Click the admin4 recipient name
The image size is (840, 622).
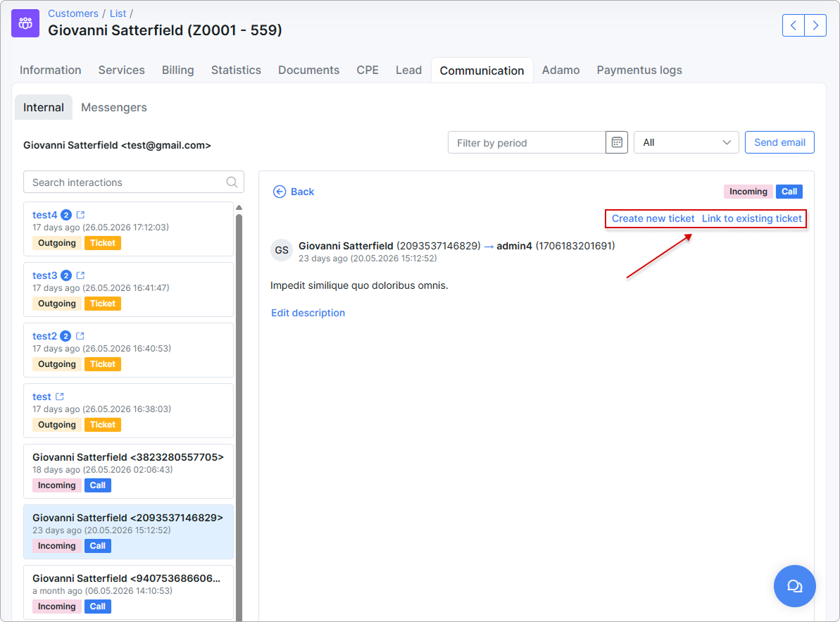(x=514, y=246)
